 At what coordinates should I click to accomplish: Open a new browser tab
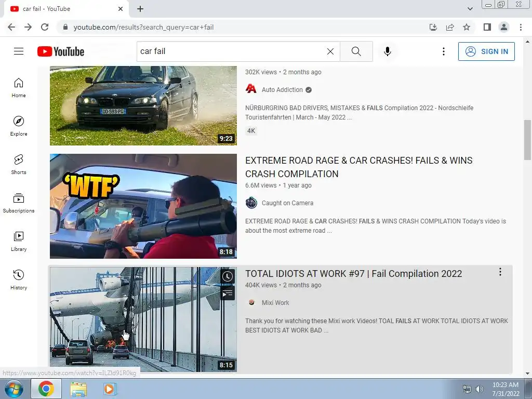click(140, 9)
